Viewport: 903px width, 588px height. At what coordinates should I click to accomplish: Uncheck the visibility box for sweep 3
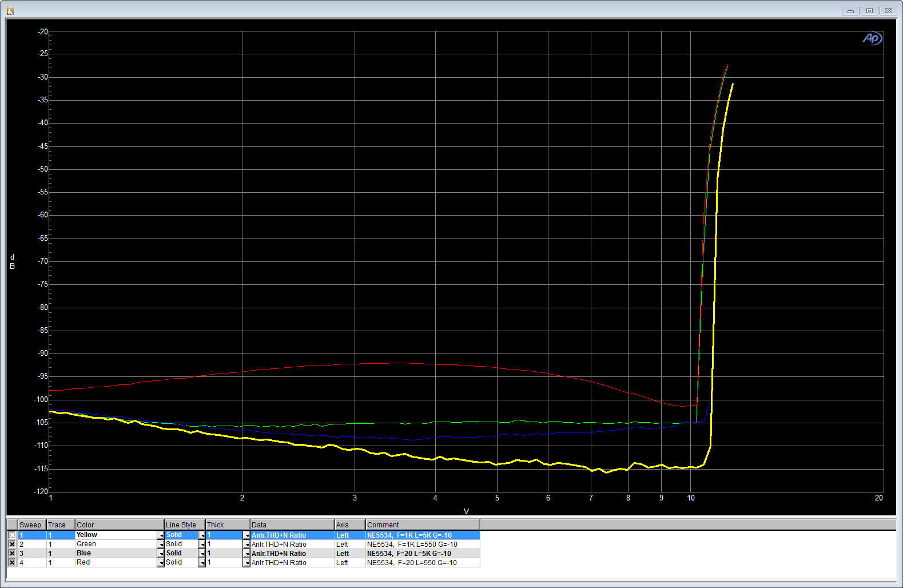[x=12, y=554]
